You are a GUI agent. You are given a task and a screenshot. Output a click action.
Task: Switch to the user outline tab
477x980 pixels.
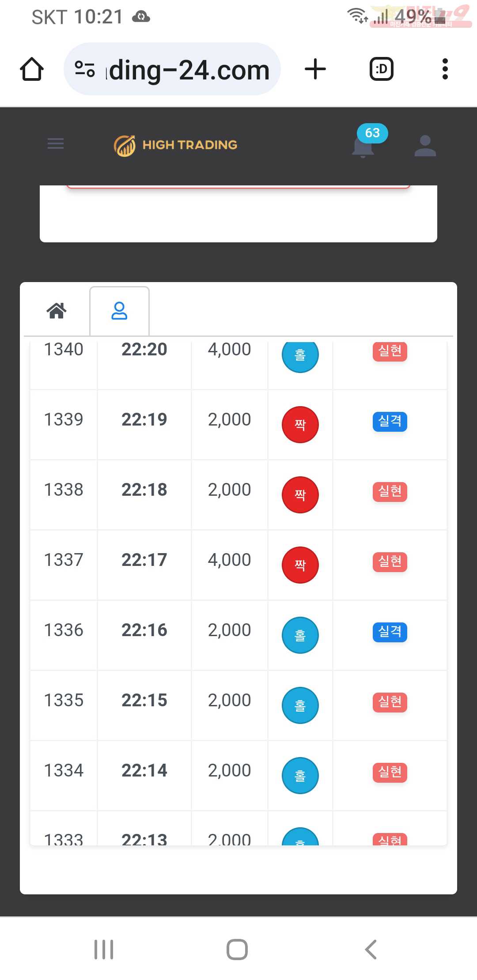tap(119, 311)
